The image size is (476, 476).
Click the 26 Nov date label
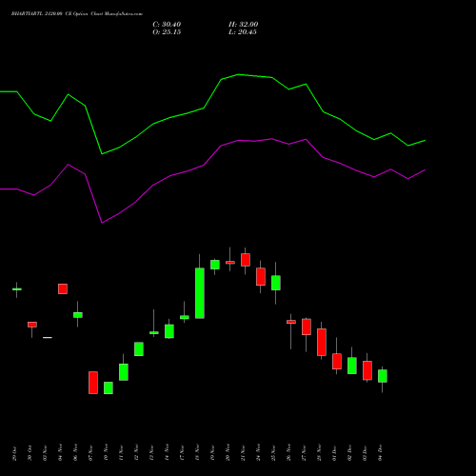pos(288,453)
